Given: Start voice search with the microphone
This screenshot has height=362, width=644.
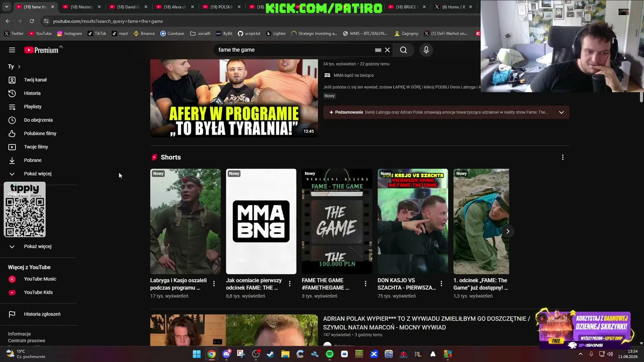Looking at the screenshot, I should click(x=426, y=50).
